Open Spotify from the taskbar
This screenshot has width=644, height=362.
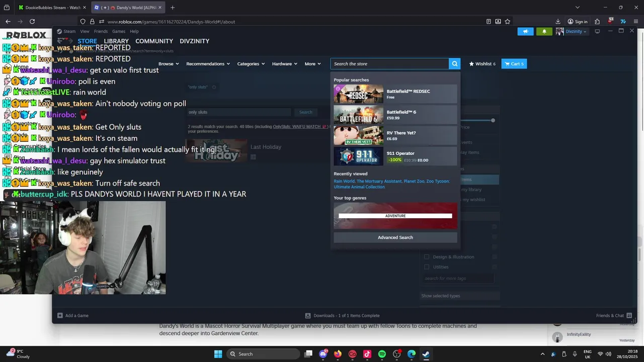pyautogui.click(x=382, y=354)
